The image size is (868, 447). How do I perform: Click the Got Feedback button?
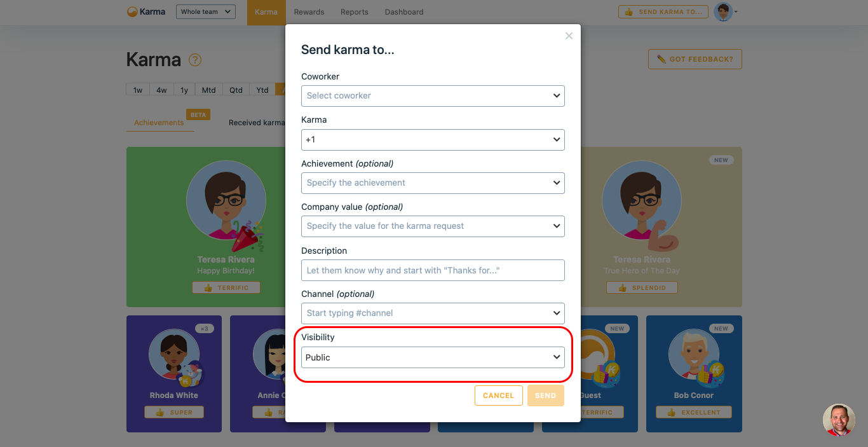pyautogui.click(x=695, y=59)
